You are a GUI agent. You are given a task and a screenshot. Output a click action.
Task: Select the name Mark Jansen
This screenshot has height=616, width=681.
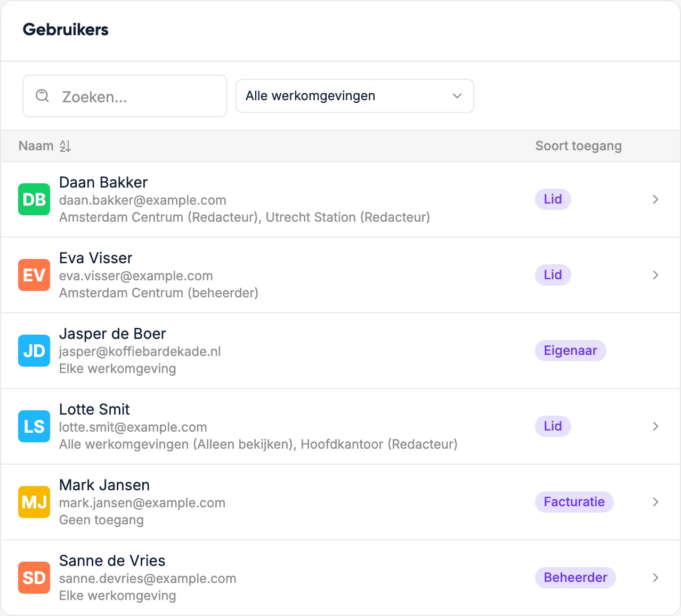pyautogui.click(x=104, y=485)
